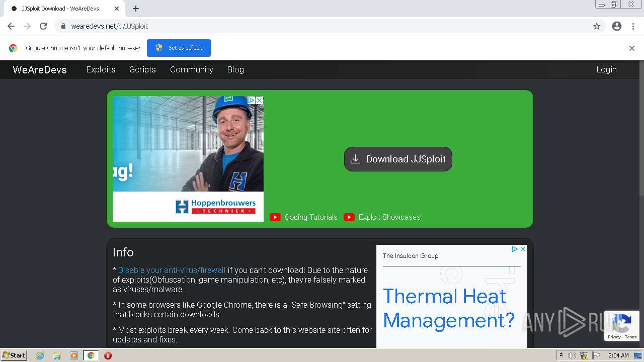The height and width of the screenshot is (362, 644).
Task: Click the address bar URL field
Action: [322, 26]
